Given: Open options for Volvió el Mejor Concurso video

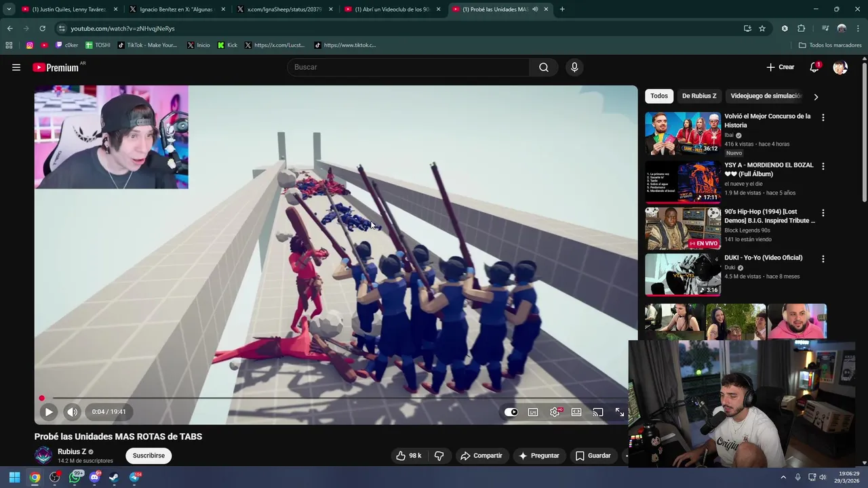Looking at the screenshot, I should pos(823,117).
